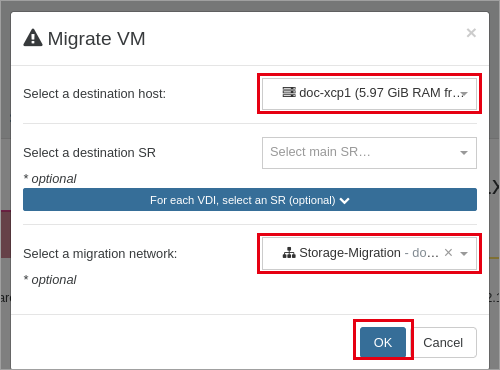Expand the For each VDI, select an SR section
The width and height of the screenshot is (500, 370).
coord(250,200)
